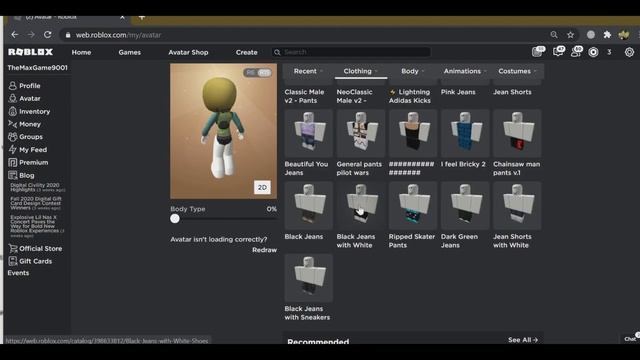Select the Black Jeans item thumbnail
The width and height of the screenshot is (640, 360).
309,206
